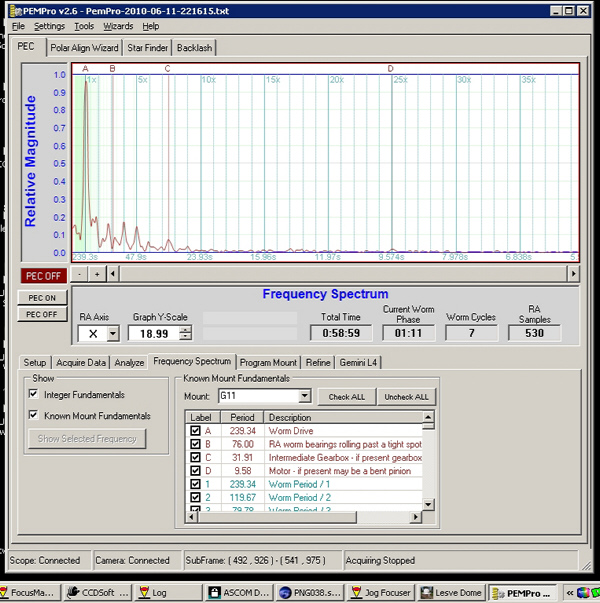Switch to the Gemini L4 tab
Image resolution: width=600 pixels, height=603 pixels.
coord(358,363)
